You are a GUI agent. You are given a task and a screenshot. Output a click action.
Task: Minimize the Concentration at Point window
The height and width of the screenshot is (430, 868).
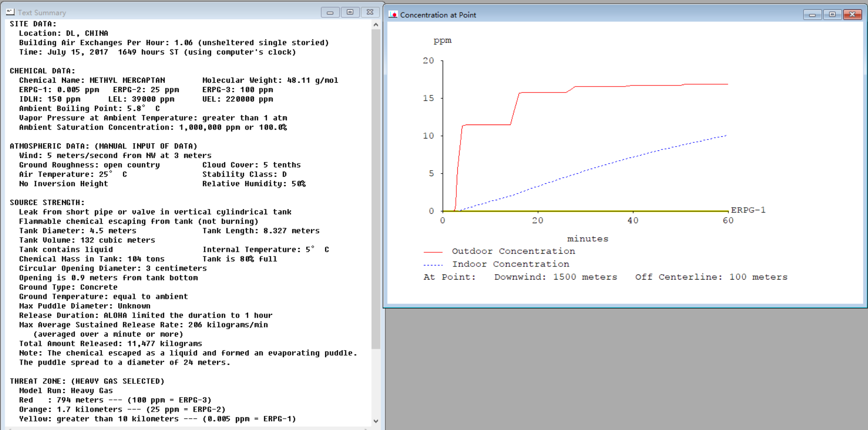point(812,15)
